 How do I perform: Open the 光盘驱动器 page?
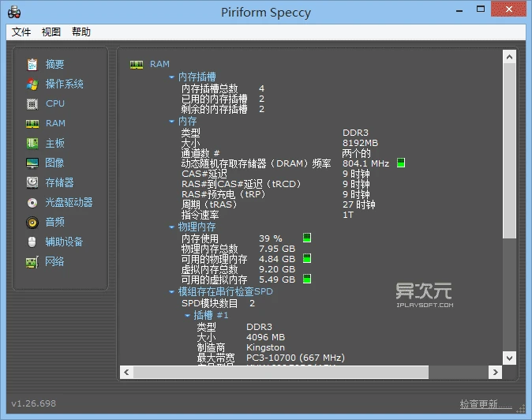[69, 202]
